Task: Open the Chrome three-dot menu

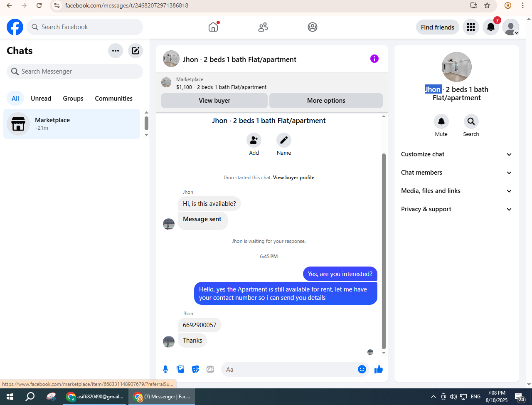Action: [523, 5]
